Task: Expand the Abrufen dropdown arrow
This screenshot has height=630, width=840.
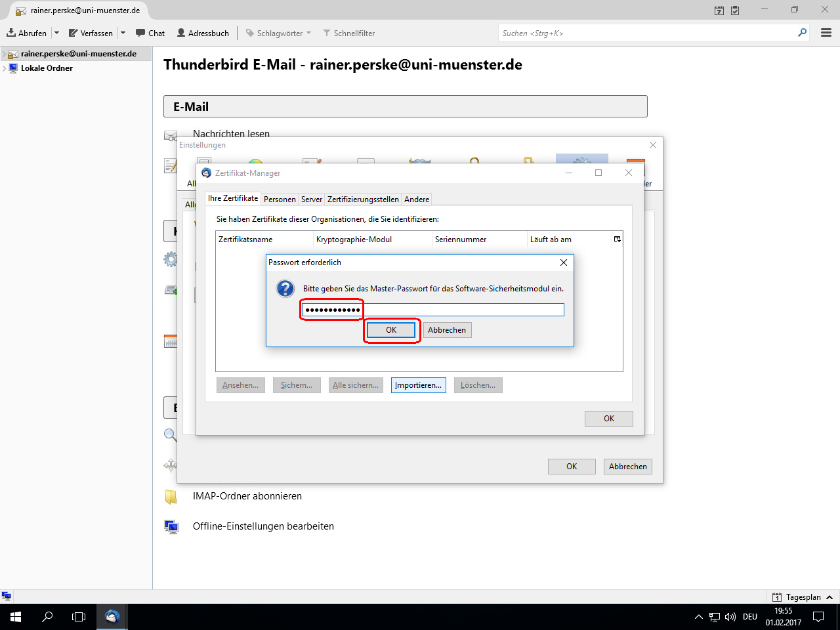Action: 57,33
